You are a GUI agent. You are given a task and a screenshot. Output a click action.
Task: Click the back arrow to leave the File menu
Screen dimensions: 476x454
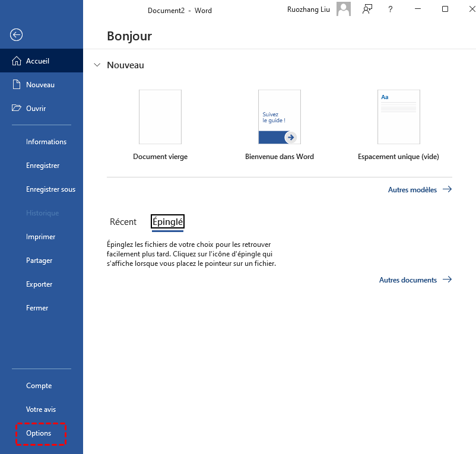click(16, 34)
